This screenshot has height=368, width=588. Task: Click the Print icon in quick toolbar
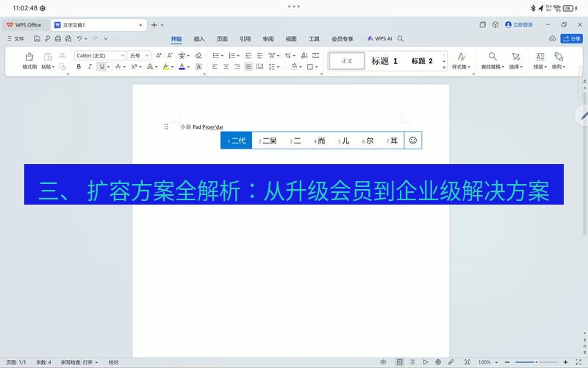point(58,39)
